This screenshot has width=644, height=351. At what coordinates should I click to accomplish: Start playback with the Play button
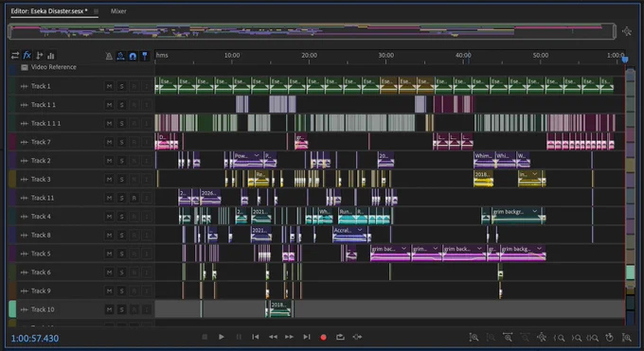point(222,337)
